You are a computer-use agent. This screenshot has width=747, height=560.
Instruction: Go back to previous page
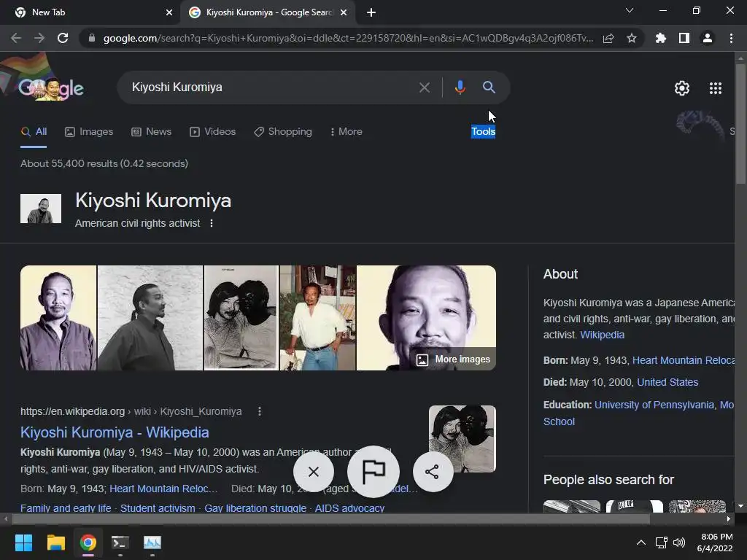point(16,38)
